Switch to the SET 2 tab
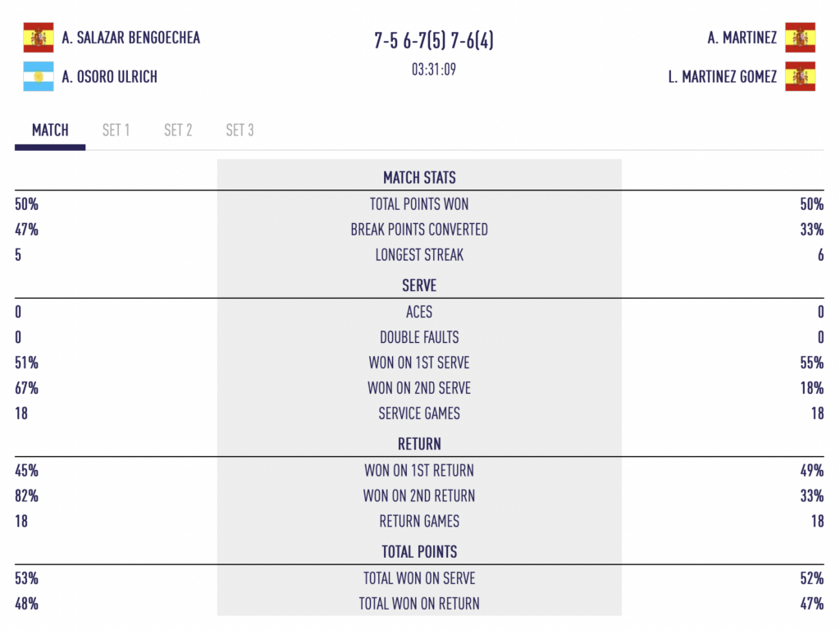Image resolution: width=840 pixels, height=630 pixels. pyautogui.click(x=178, y=130)
